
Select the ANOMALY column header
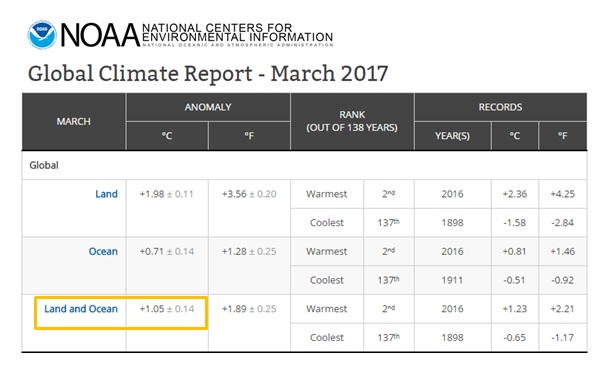(208, 107)
